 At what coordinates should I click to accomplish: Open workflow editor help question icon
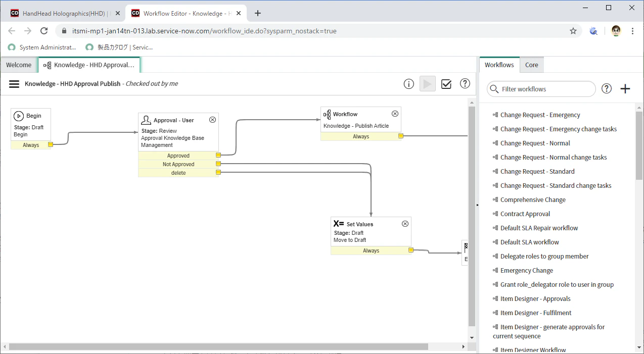pos(465,84)
